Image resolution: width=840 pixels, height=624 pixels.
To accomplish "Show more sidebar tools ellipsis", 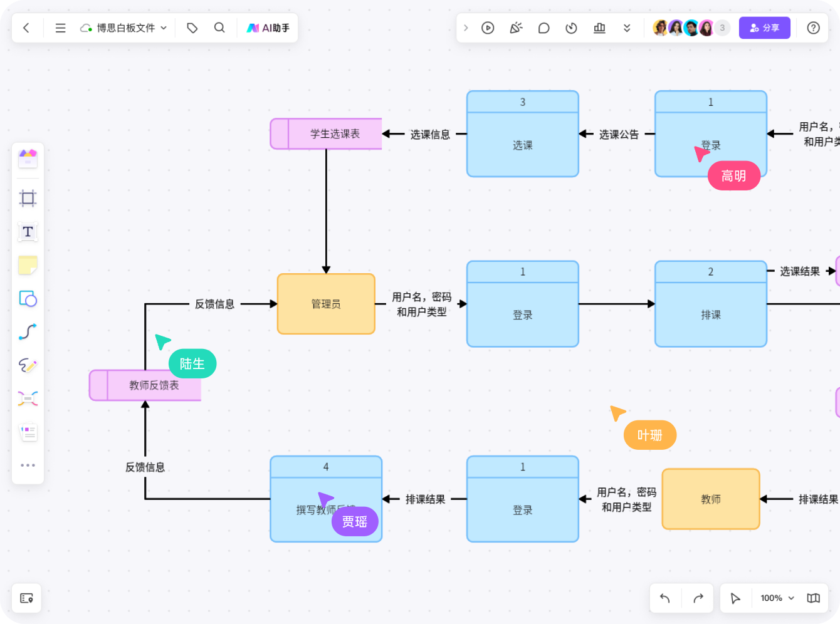I will 28,465.
